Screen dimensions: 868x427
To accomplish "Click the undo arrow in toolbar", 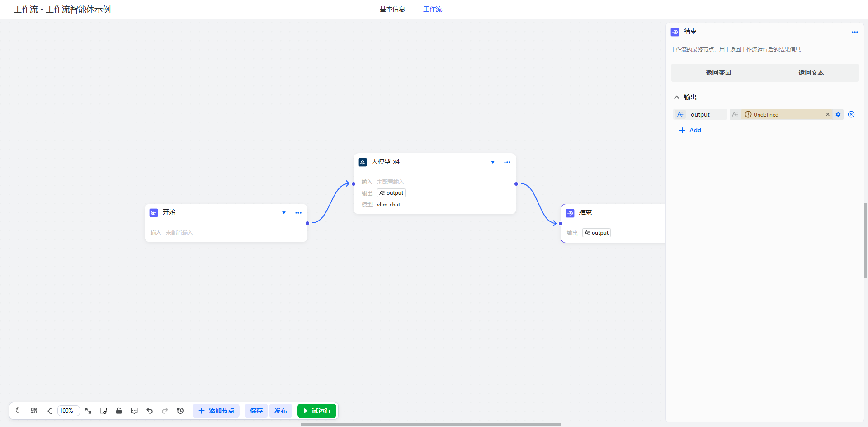I will [x=150, y=411].
